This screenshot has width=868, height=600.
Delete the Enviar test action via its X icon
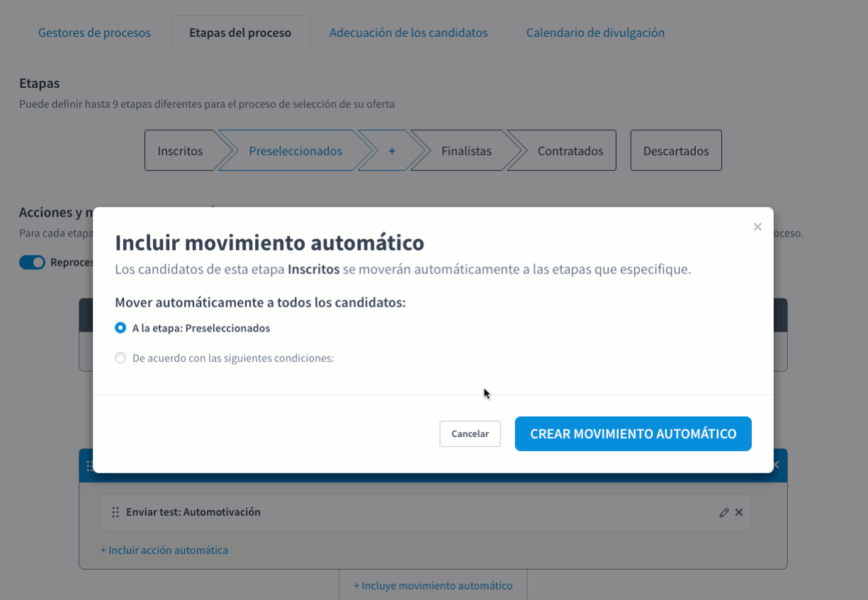(738, 511)
